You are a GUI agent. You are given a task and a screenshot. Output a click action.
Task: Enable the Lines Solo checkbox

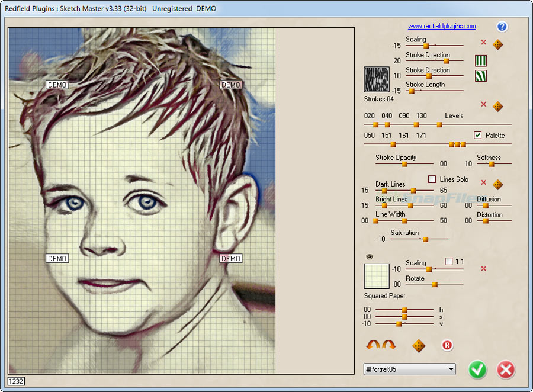(x=431, y=179)
